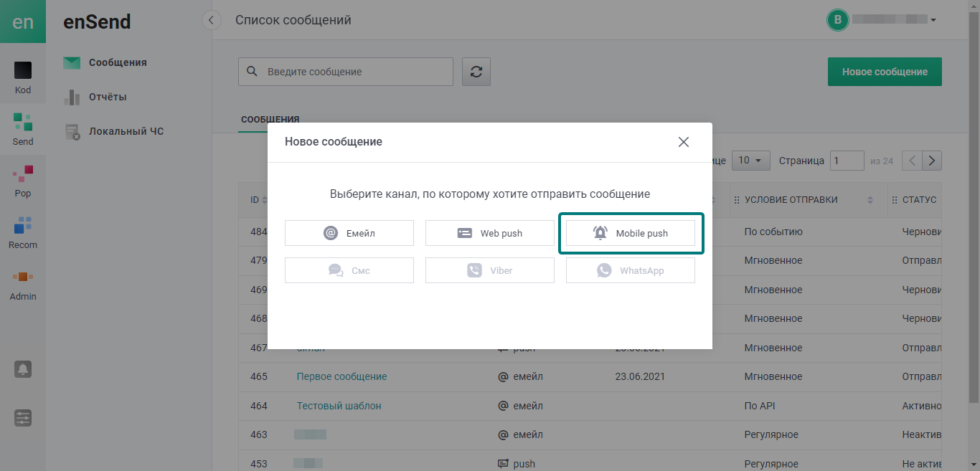Click 'Активно' status in row 464

point(922,406)
